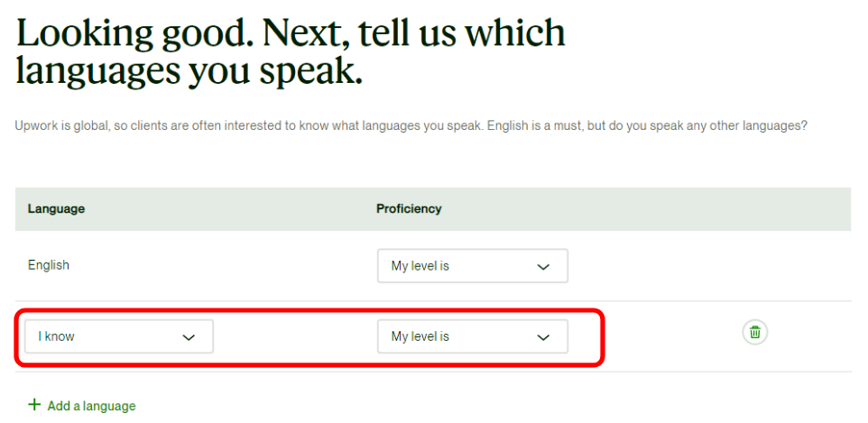Click the green plus icon beside Add a language

34,405
